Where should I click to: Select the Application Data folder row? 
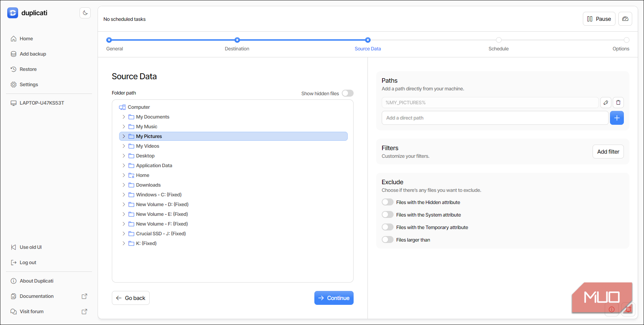tap(233, 165)
